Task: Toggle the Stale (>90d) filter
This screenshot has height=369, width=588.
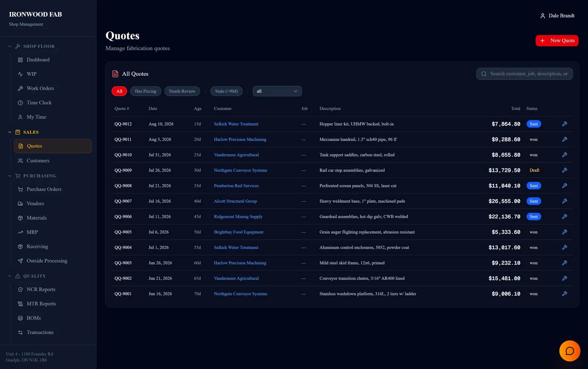Action: [x=226, y=91]
